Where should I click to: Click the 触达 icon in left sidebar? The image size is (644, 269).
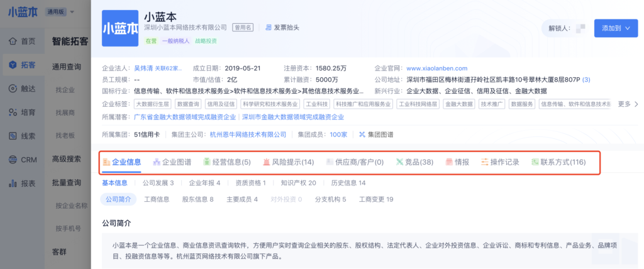click(x=12, y=89)
